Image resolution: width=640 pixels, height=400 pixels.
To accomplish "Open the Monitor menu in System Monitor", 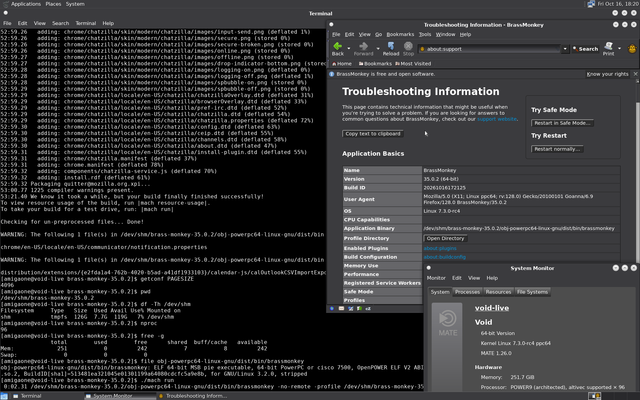I will point(436,278).
